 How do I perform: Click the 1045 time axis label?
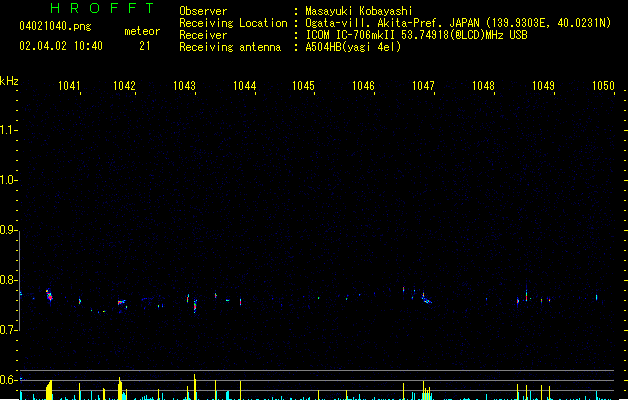click(x=303, y=86)
